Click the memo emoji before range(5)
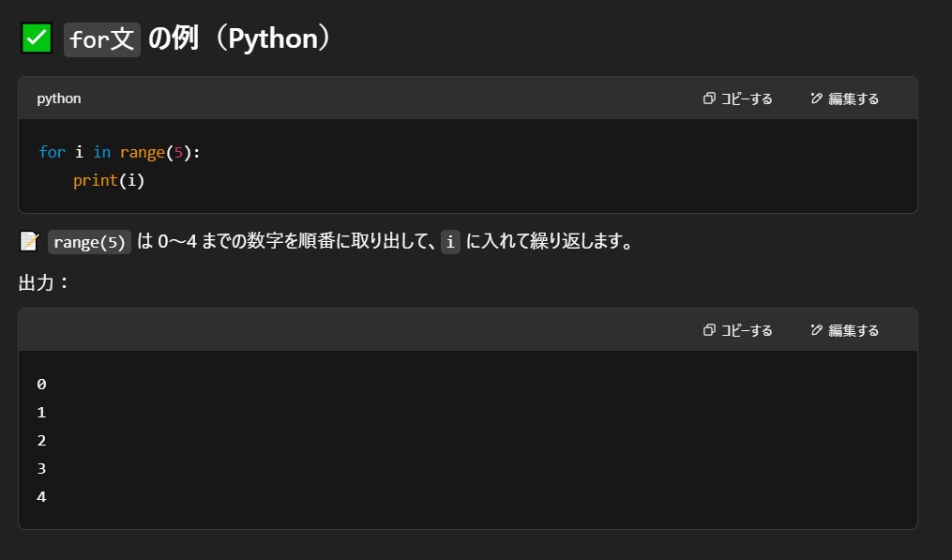952x560 pixels. click(28, 242)
